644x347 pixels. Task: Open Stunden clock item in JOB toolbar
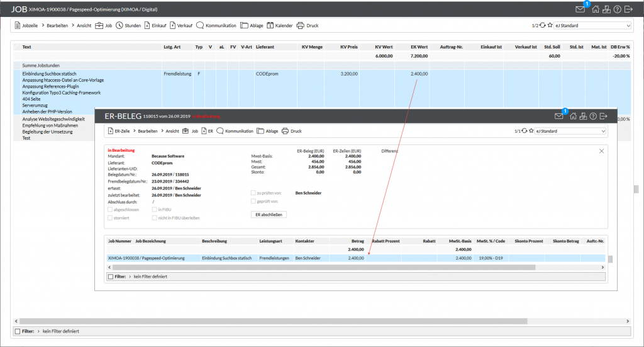[128, 25]
